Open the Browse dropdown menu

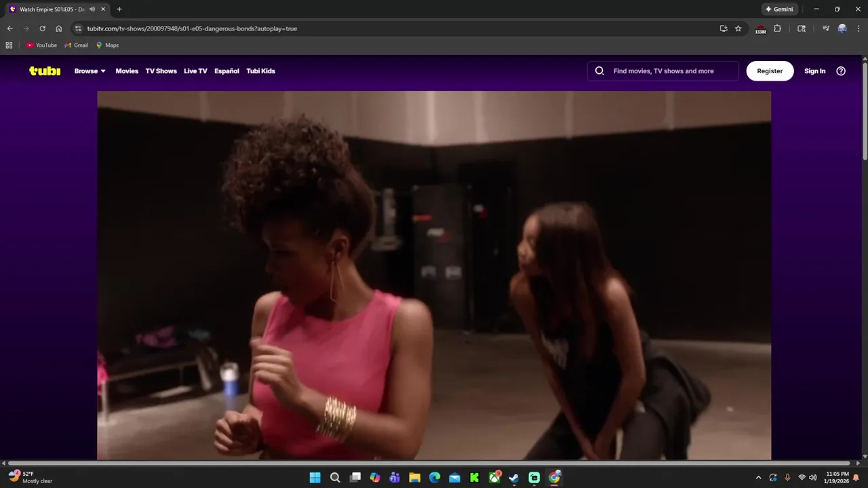coord(90,71)
